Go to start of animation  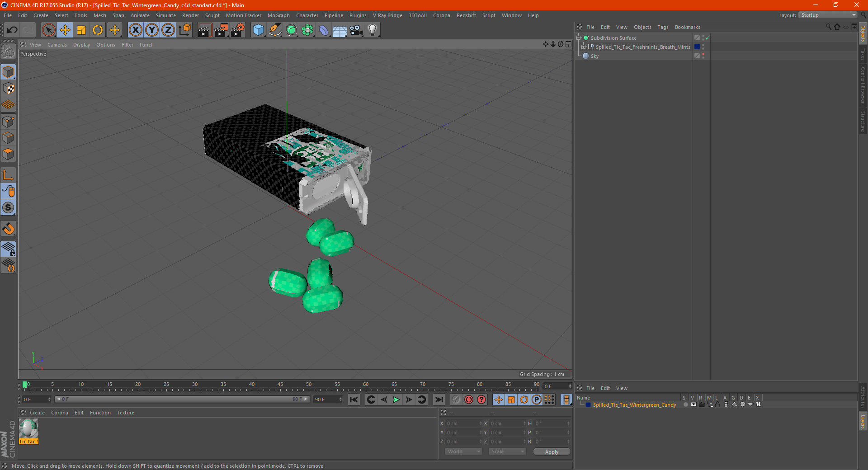[354, 399]
